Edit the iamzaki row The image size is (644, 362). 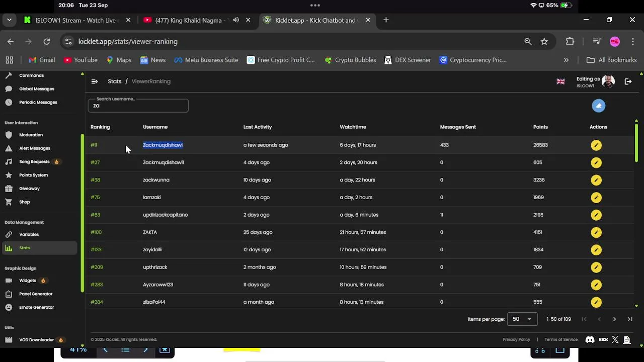click(x=596, y=198)
